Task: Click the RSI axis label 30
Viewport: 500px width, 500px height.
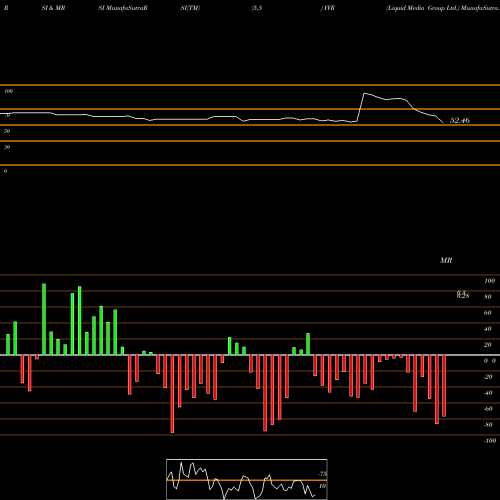Action: point(7,147)
